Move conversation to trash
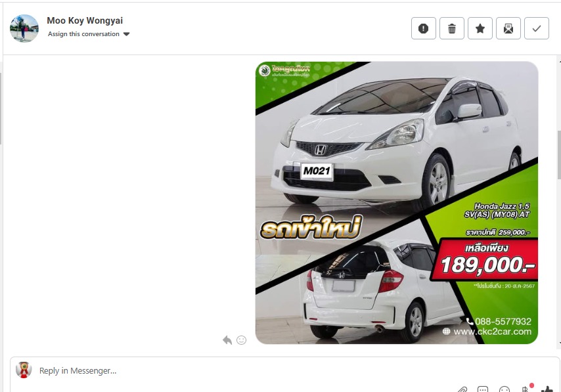The image size is (561, 392). click(451, 28)
